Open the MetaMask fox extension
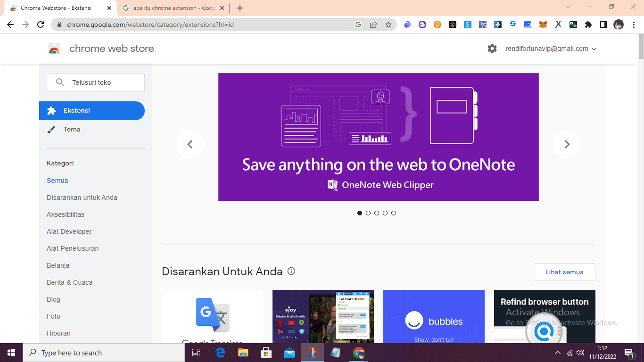This screenshot has width=644, height=362. 543,25
